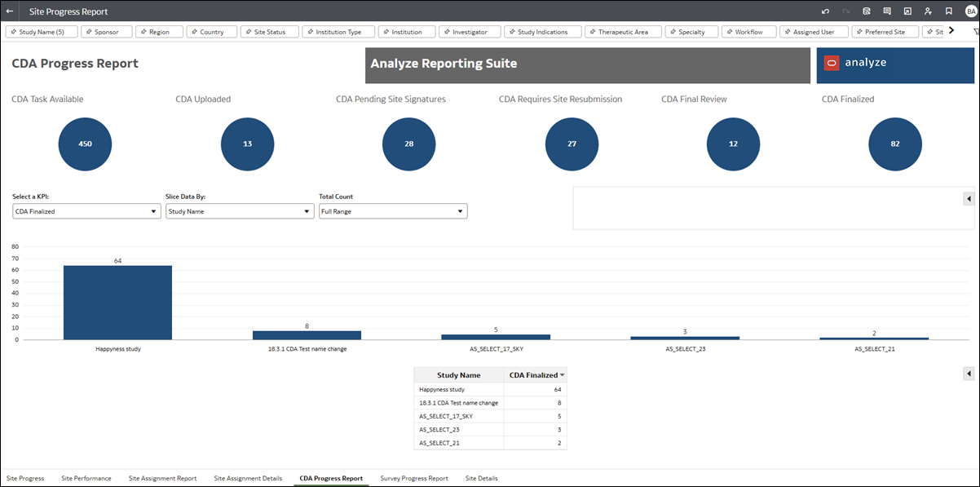Click the bookmark icon in the header

(949, 11)
